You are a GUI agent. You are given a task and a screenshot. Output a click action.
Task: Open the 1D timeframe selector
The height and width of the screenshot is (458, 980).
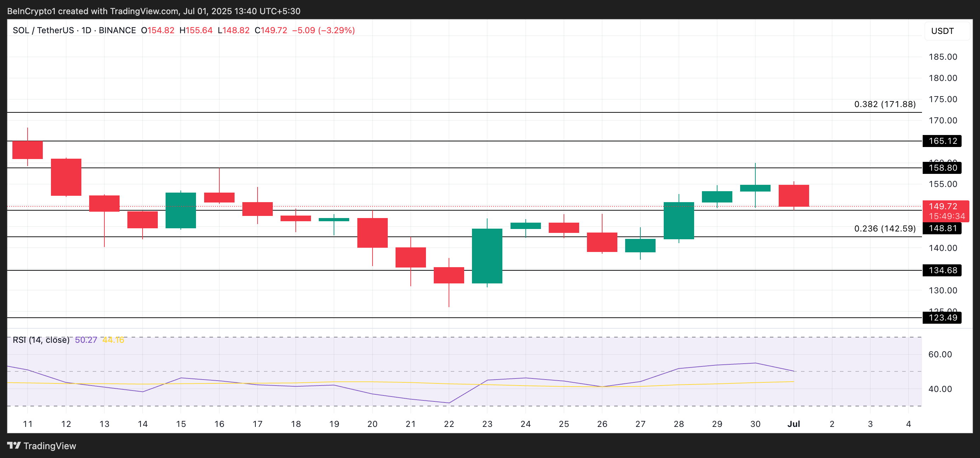pos(88,30)
